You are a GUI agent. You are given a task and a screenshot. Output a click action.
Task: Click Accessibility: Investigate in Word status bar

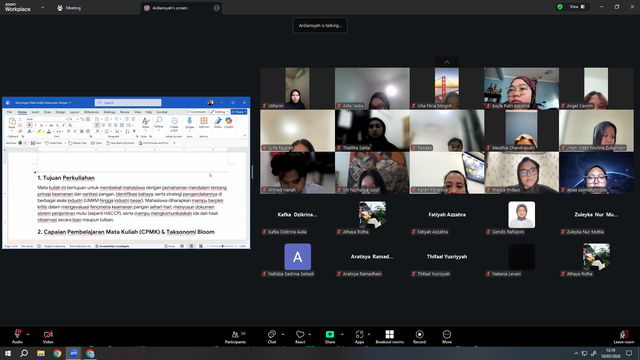pos(112,246)
